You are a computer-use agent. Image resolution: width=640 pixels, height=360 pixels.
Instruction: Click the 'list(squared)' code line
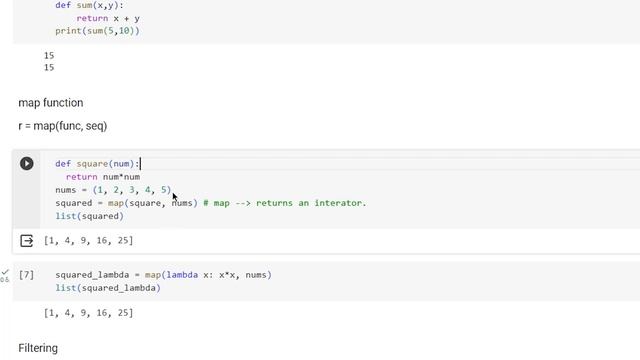89,216
